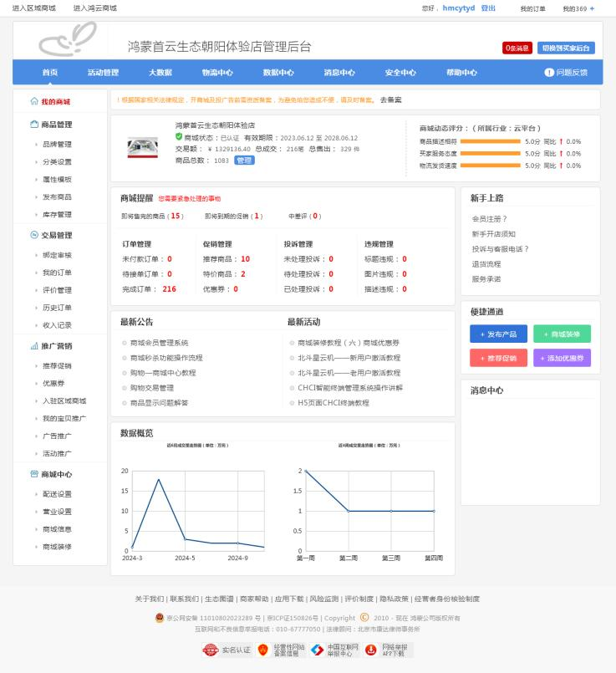Open 分类设置 in the sidebar

[57, 162]
